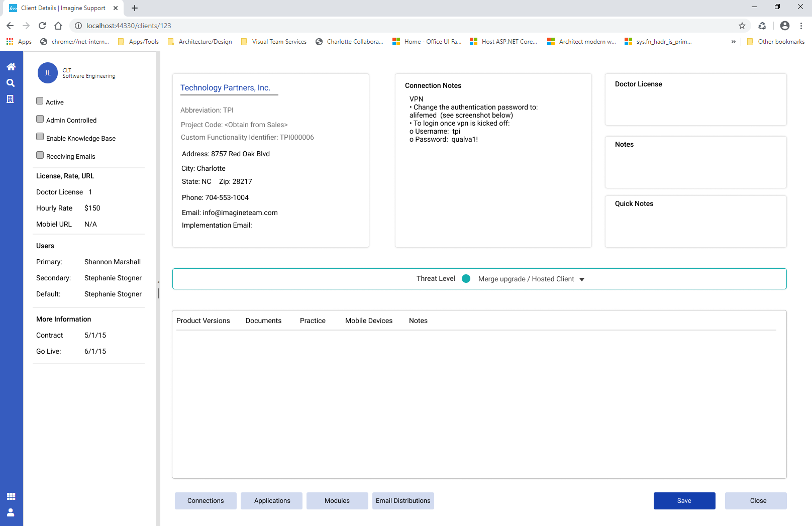Click the Close button
This screenshot has height=526, width=812.
tap(756, 501)
